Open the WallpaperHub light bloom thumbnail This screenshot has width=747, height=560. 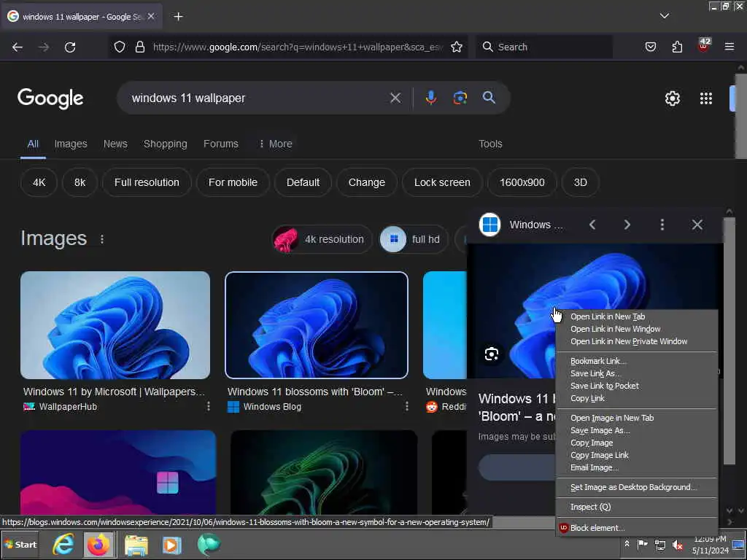(115, 325)
